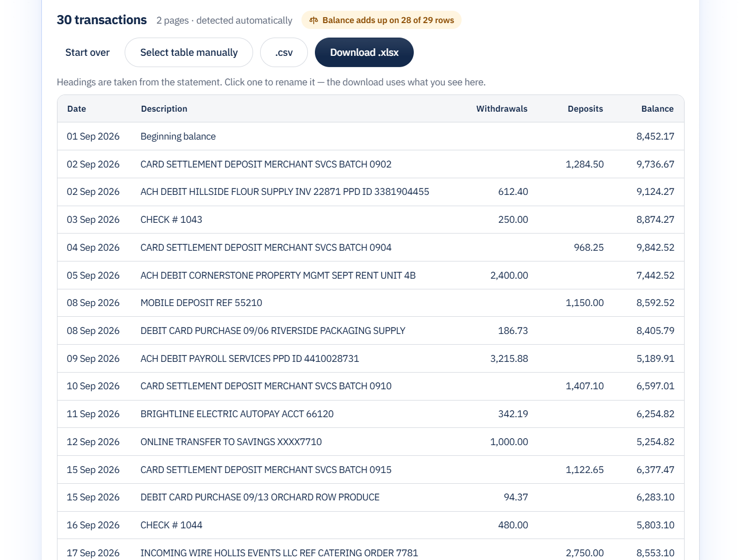Click deposit amount 1,122.65
Image resolution: width=748 pixels, height=560 pixels.
tap(585, 470)
